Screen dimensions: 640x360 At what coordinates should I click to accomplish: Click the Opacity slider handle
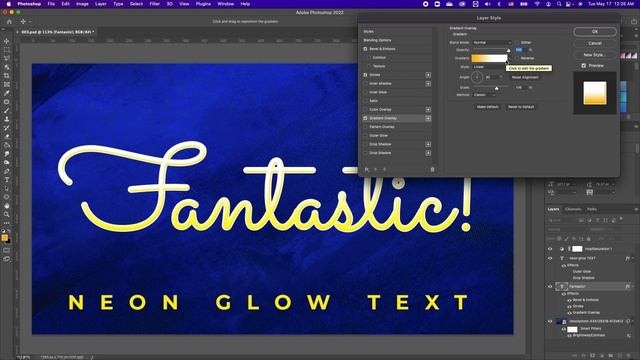pyautogui.click(x=508, y=51)
